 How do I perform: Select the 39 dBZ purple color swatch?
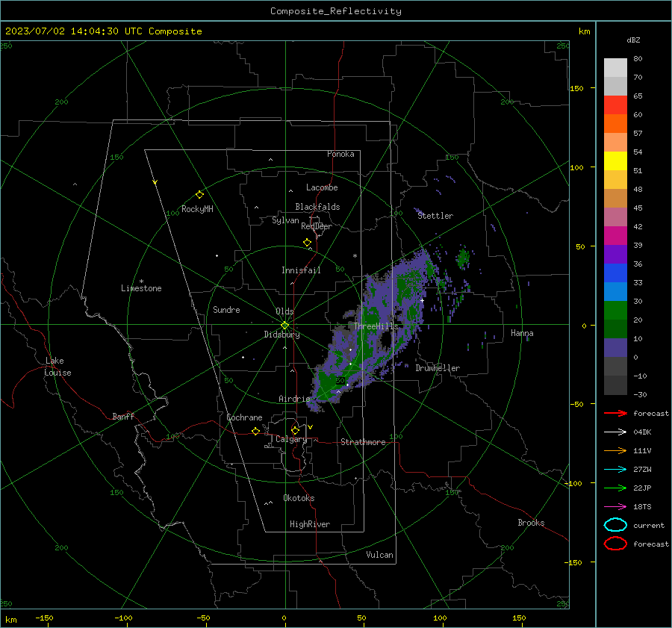615,254
